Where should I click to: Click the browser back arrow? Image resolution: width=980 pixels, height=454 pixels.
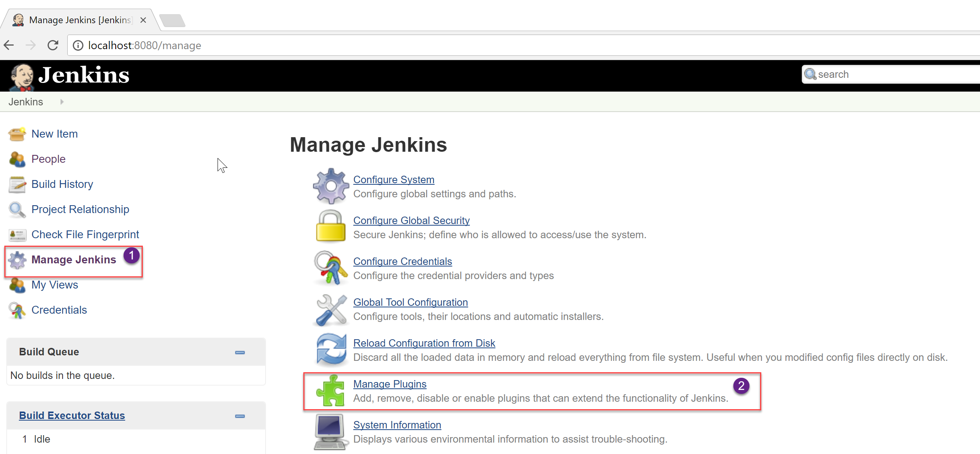(x=9, y=45)
